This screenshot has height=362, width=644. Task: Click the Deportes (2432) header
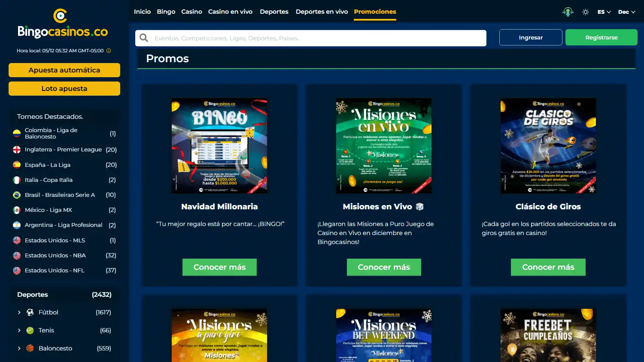pos(64,295)
